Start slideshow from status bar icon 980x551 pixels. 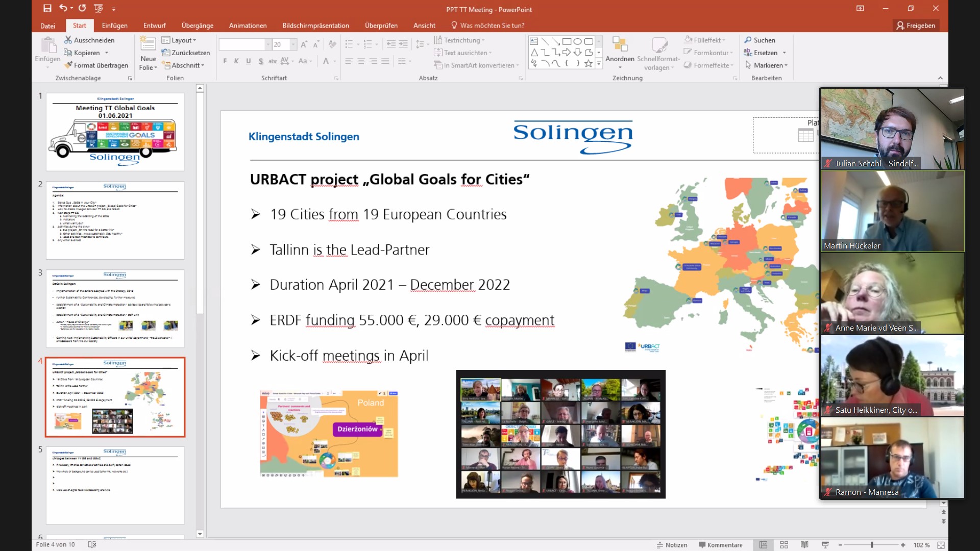pyautogui.click(x=825, y=545)
